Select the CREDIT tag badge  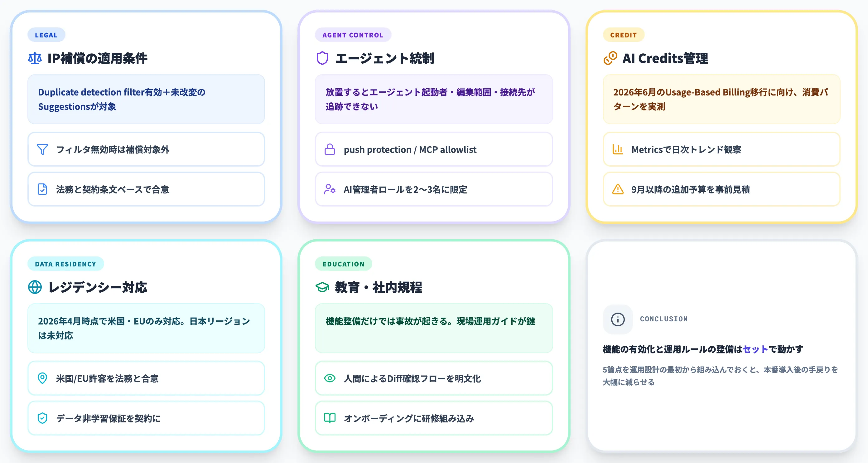[623, 35]
